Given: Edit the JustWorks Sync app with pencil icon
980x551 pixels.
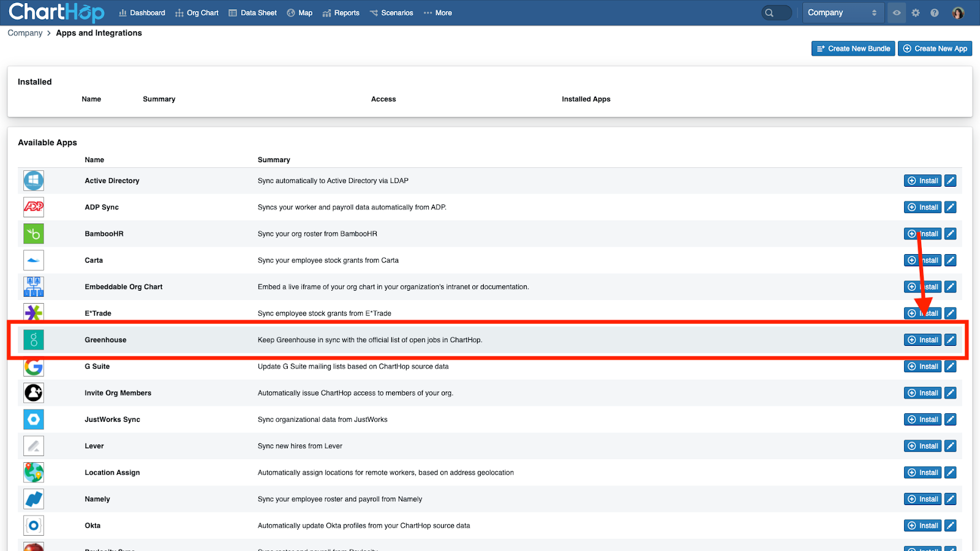Looking at the screenshot, I should click(951, 419).
